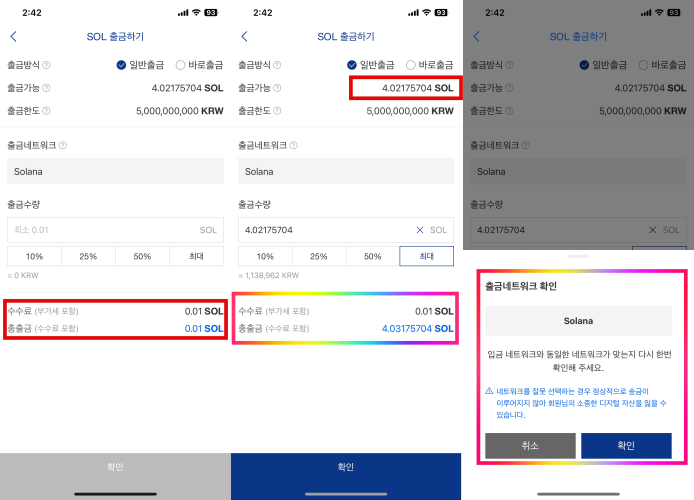
Task: Open 출금방식 help icon on middle screen
Action: point(277,65)
